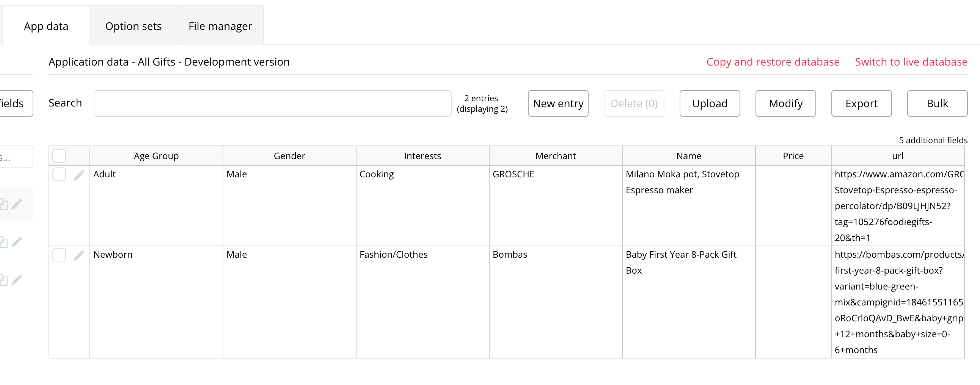Click the middle pencil icon in the left sidebar

pyautogui.click(x=17, y=242)
